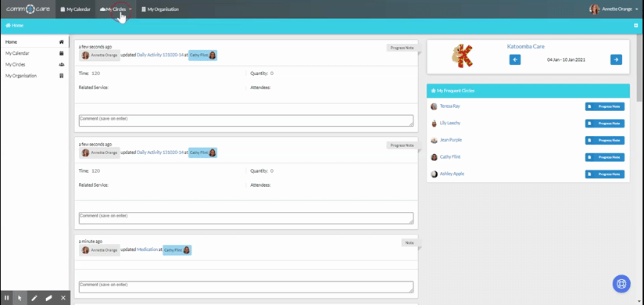Open Ashley Apple circle
Image resolution: width=644 pixels, height=305 pixels.
452,174
